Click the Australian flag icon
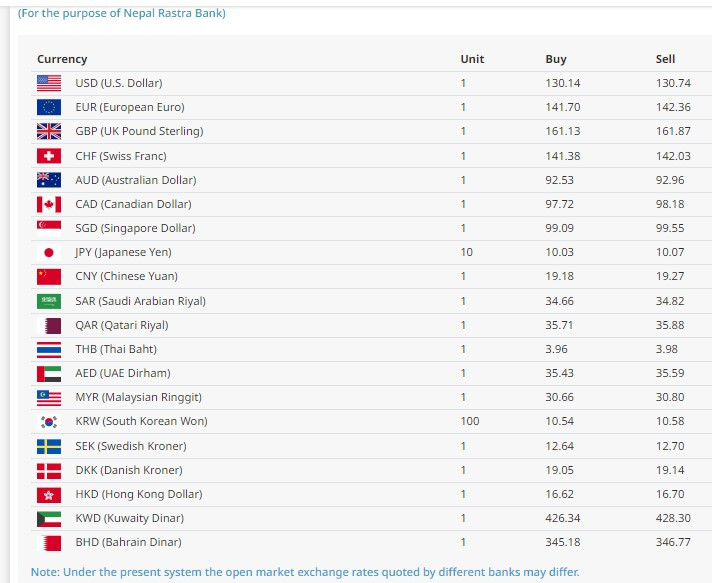This screenshot has height=583, width=712. click(x=49, y=180)
